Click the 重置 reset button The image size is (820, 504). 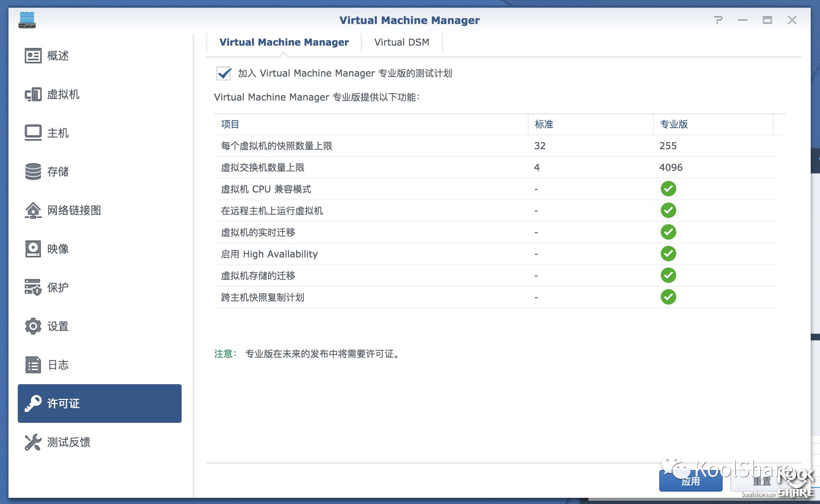click(761, 482)
